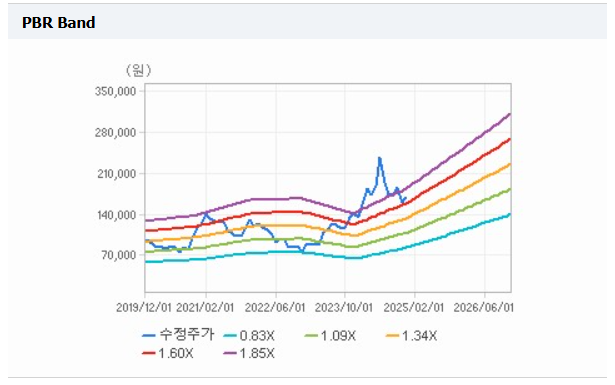Click the 70,000 y-axis label

[119, 255]
